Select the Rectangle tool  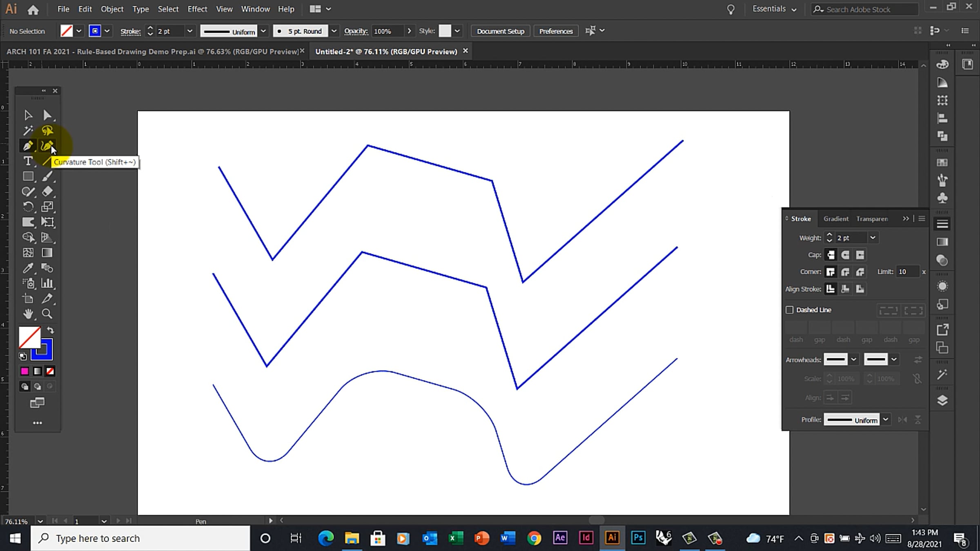point(28,176)
